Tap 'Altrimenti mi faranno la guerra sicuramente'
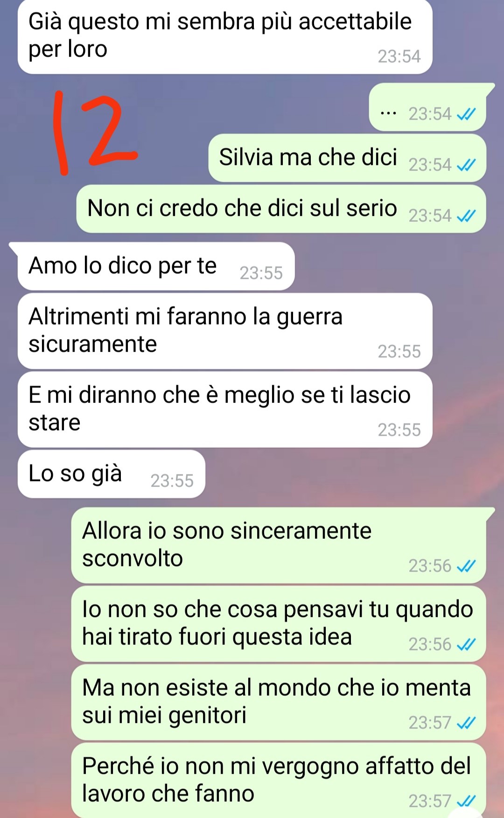Image resolution: width=504 pixels, height=818 pixels. tap(225, 331)
